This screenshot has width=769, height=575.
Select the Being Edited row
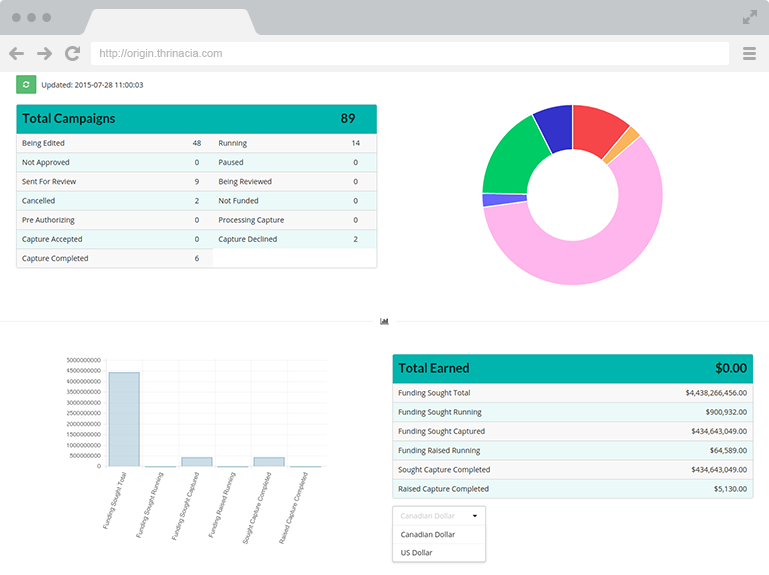pos(114,143)
